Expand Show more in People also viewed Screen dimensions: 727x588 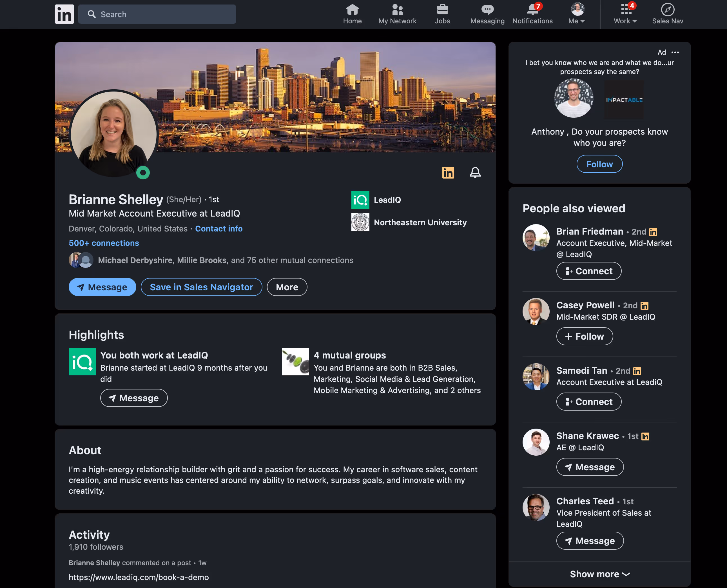(x=599, y=574)
